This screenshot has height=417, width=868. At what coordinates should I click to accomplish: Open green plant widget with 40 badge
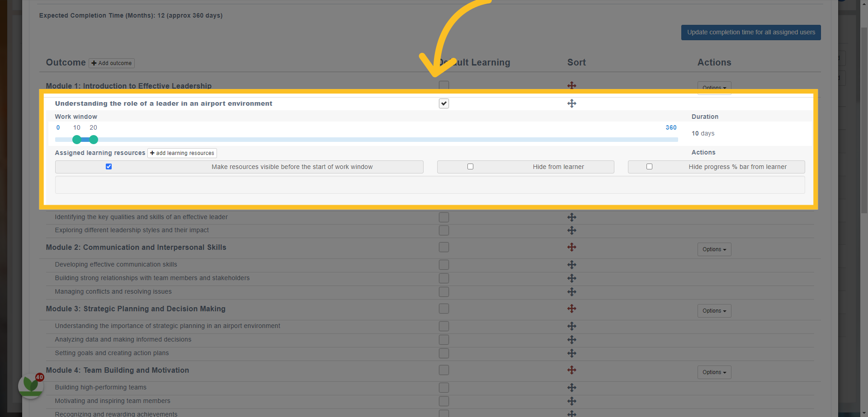(x=31, y=386)
